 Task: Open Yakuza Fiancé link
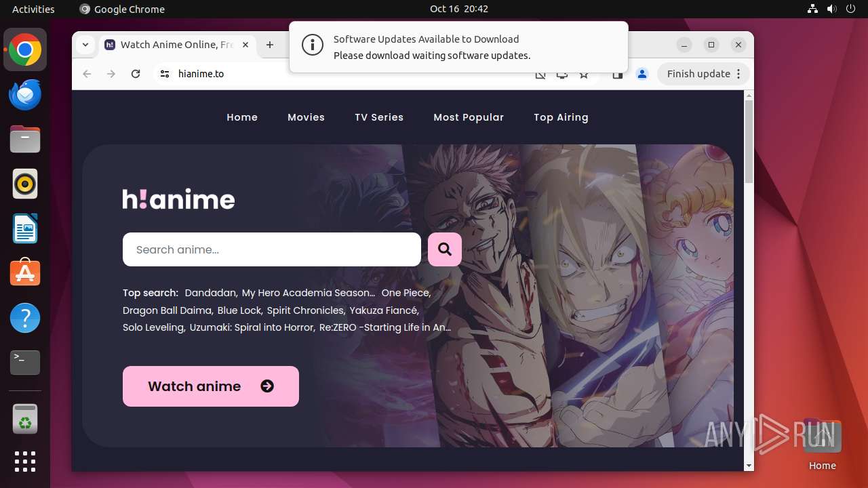pyautogui.click(x=384, y=310)
